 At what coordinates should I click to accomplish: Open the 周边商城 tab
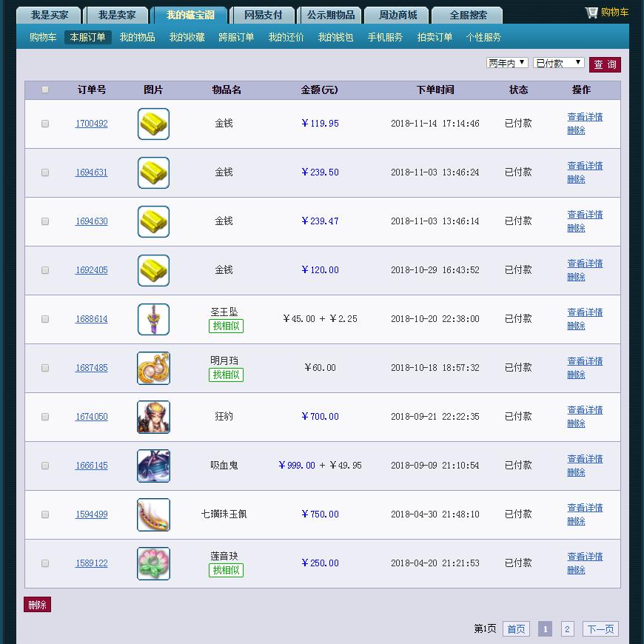point(398,16)
